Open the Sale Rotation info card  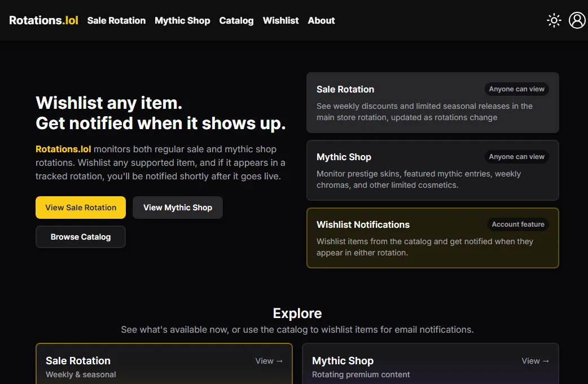[x=432, y=103]
